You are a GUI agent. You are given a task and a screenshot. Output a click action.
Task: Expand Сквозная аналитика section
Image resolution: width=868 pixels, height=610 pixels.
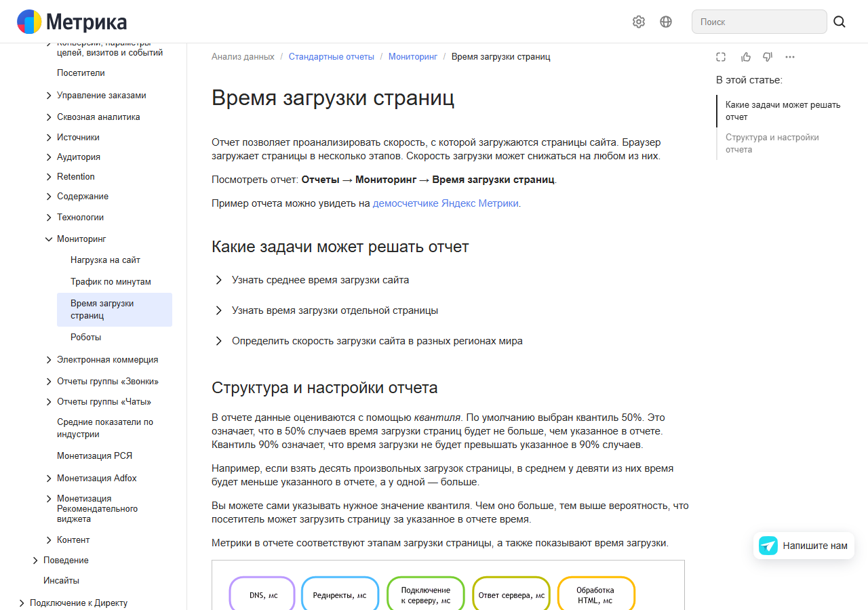pos(49,117)
